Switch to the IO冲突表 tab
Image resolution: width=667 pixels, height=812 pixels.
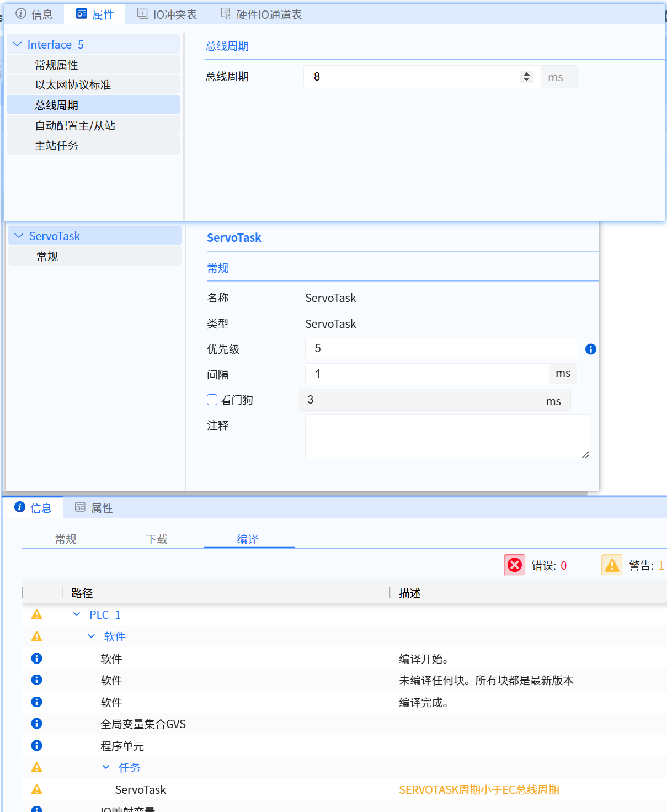point(167,14)
